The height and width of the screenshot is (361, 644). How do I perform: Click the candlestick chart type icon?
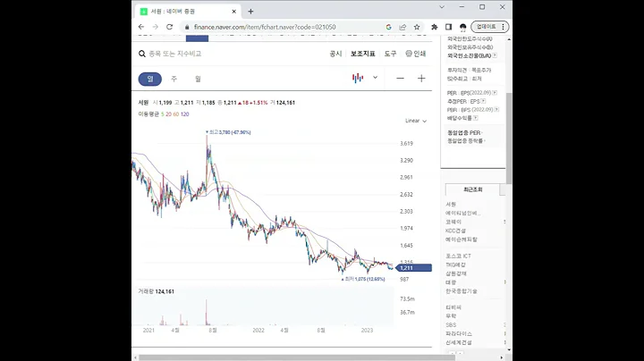point(358,78)
